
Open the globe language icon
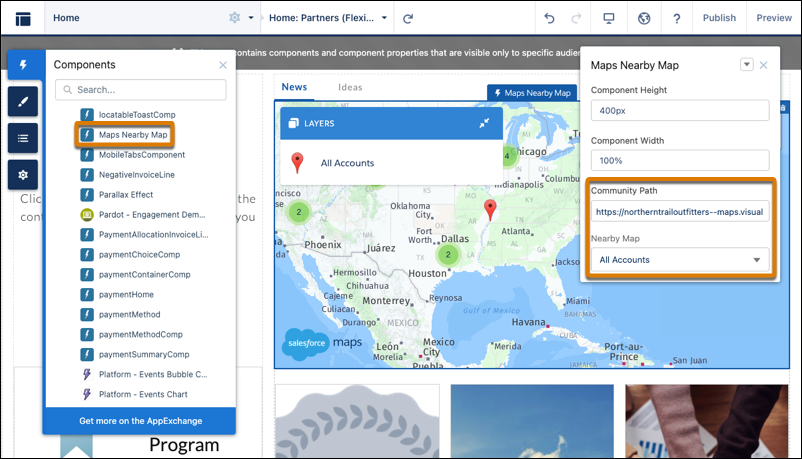[x=644, y=18]
